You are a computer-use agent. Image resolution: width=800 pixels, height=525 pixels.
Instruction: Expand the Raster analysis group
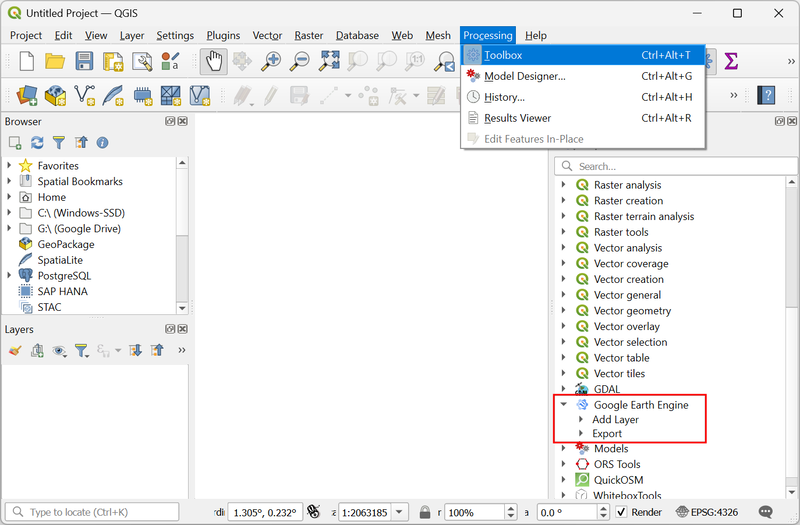[x=563, y=185]
